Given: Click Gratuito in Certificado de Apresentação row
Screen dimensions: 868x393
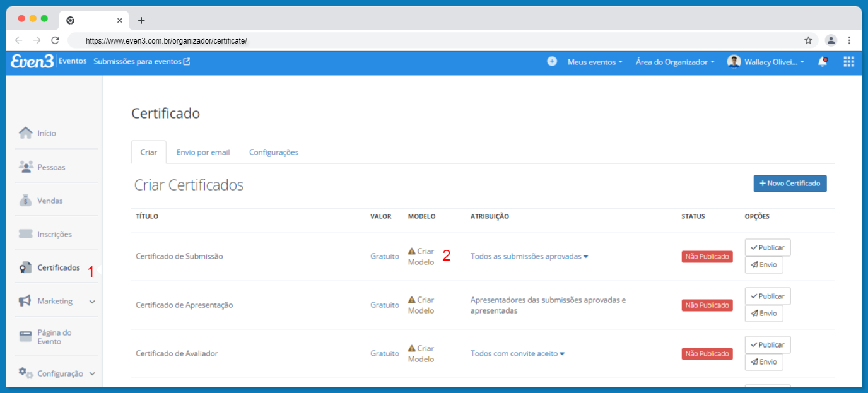Looking at the screenshot, I should pyautogui.click(x=385, y=305).
